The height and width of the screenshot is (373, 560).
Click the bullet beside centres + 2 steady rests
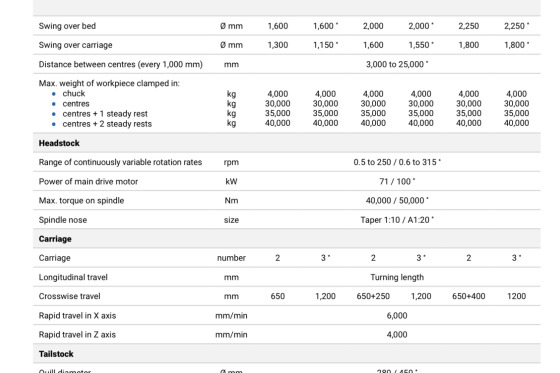54,124
